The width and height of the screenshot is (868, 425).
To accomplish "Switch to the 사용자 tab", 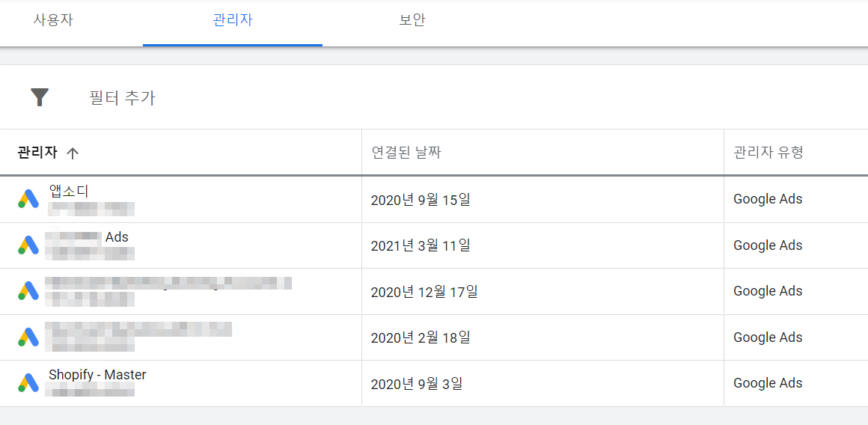I will coord(53,21).
